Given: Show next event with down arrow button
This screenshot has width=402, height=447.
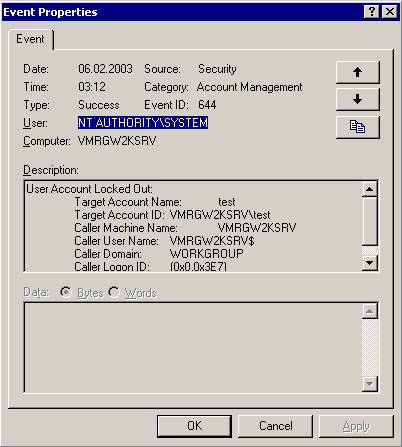Looking at the screenshot, I should (358, 99).
